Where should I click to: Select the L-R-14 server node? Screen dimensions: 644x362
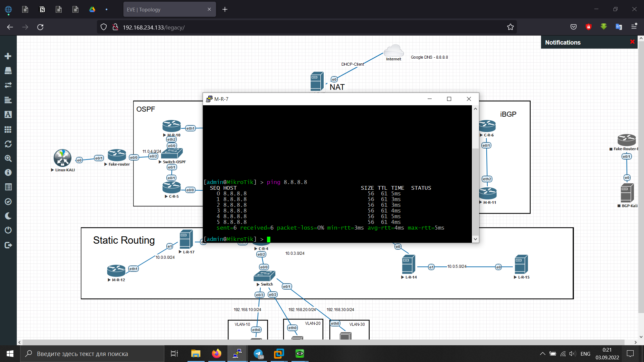pos(409,264)
